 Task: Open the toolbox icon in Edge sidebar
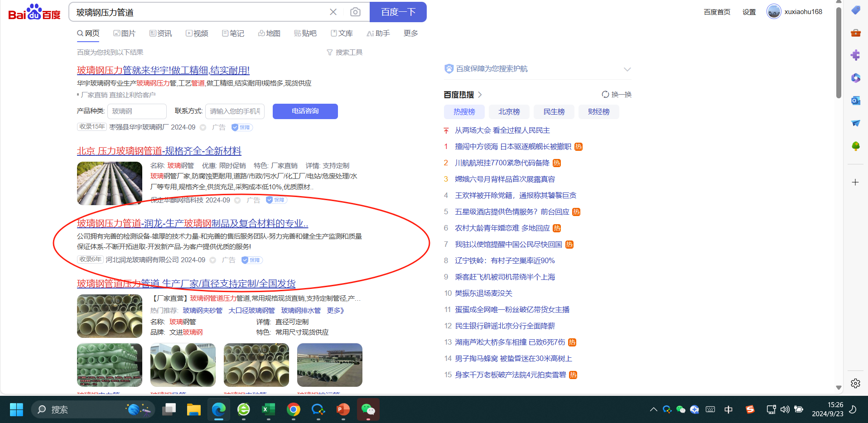855,33
